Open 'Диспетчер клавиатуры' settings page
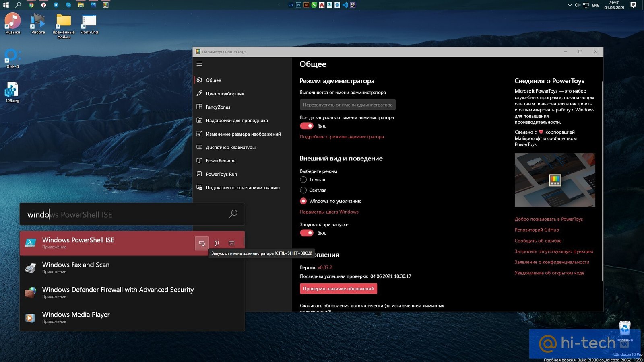This screenshot has height=362, width=644. [242, 147]
